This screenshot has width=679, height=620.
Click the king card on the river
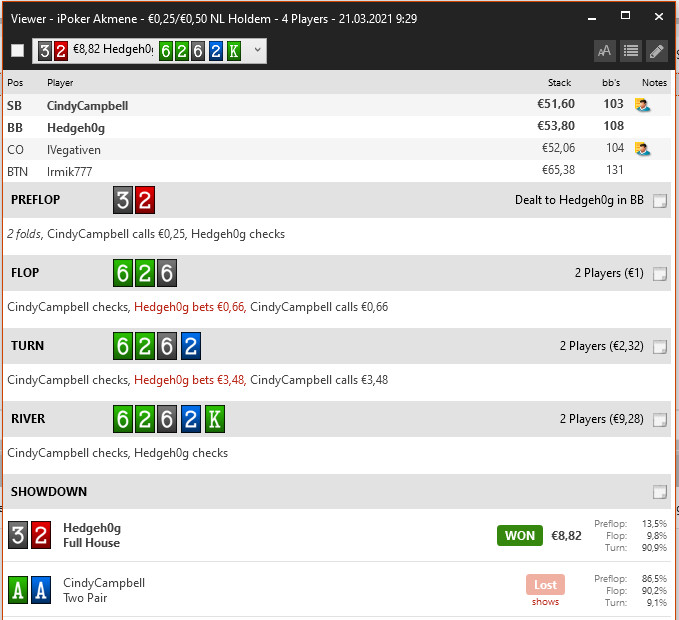(x=215, y=419)
